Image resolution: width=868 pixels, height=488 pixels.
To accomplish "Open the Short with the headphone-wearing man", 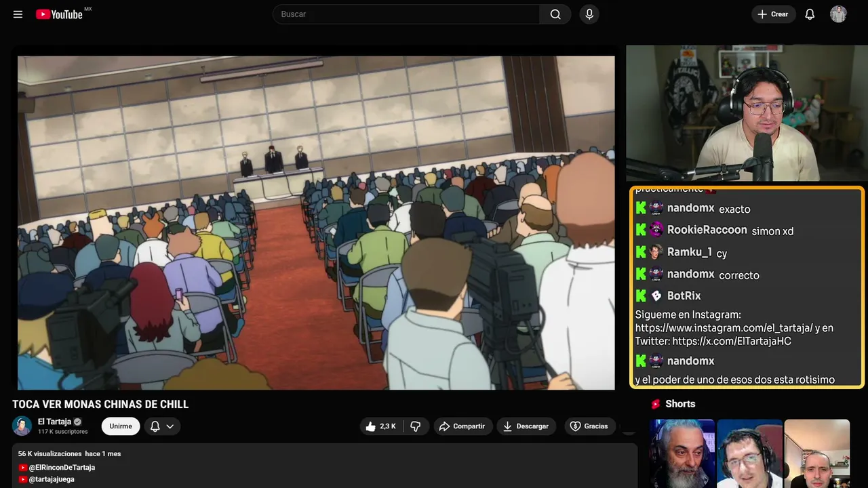I will coord(749,453).
